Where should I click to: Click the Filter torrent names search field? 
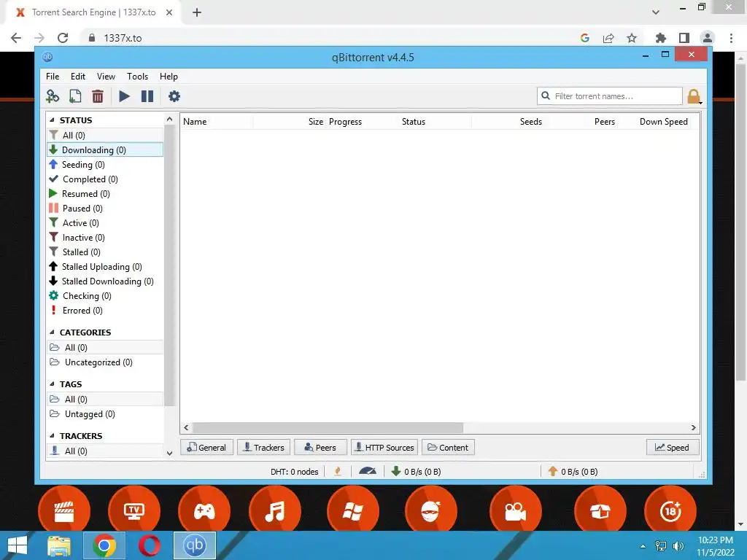click(610, 96)
